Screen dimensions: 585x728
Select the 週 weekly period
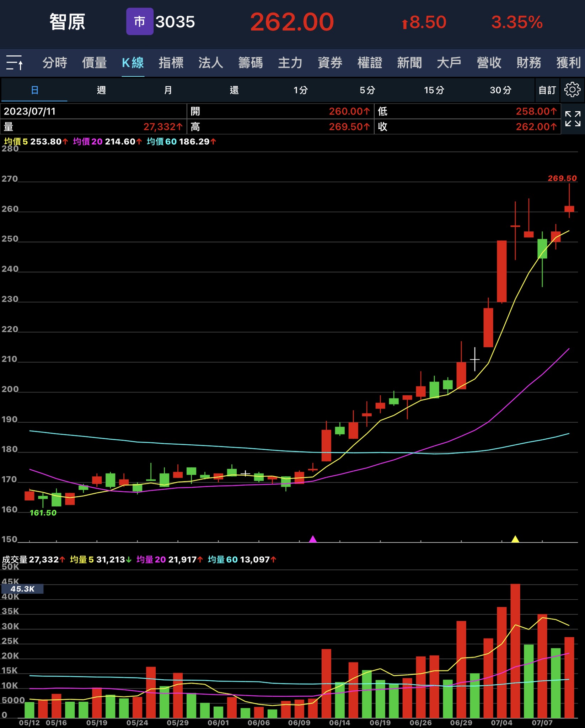tap(101, 90)
